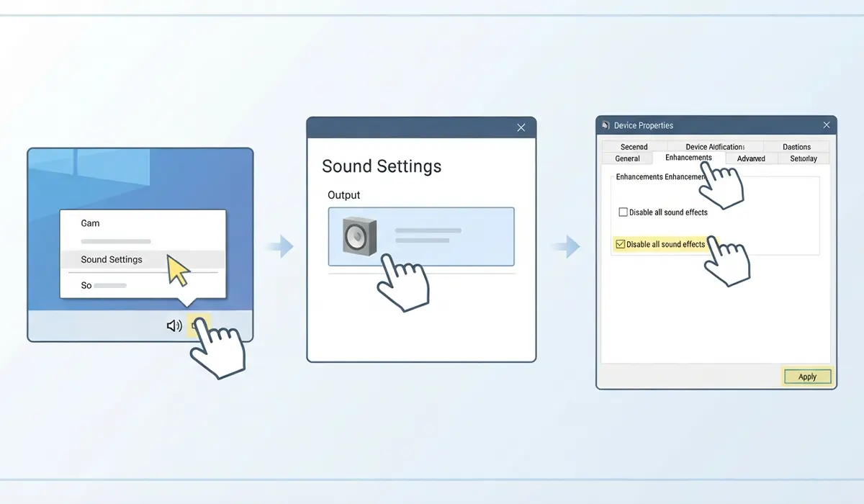The image size is (864, 504).
Task: Click the "Device Properties" title text
Action: pyautogui.click(x=644, y=125)
